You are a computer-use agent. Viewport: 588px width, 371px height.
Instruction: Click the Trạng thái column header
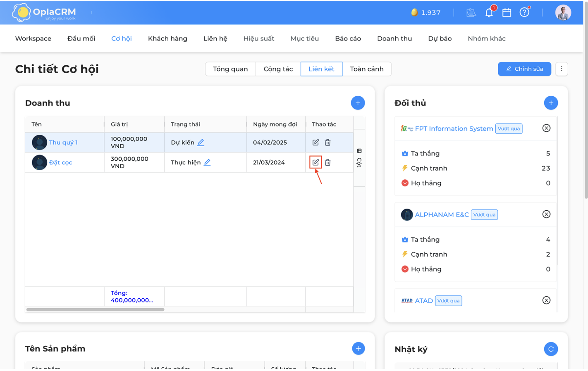pos(205,124)
